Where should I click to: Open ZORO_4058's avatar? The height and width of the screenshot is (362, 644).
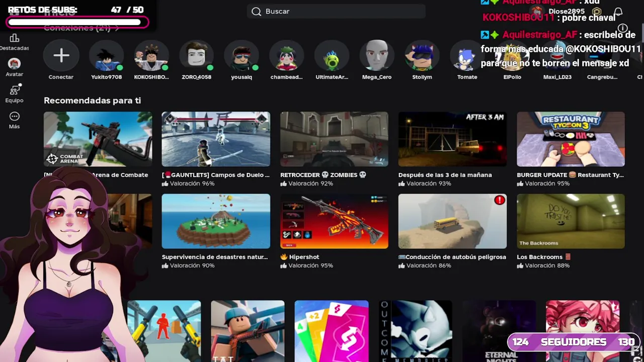pyautogui.click(x=196, y=55)
